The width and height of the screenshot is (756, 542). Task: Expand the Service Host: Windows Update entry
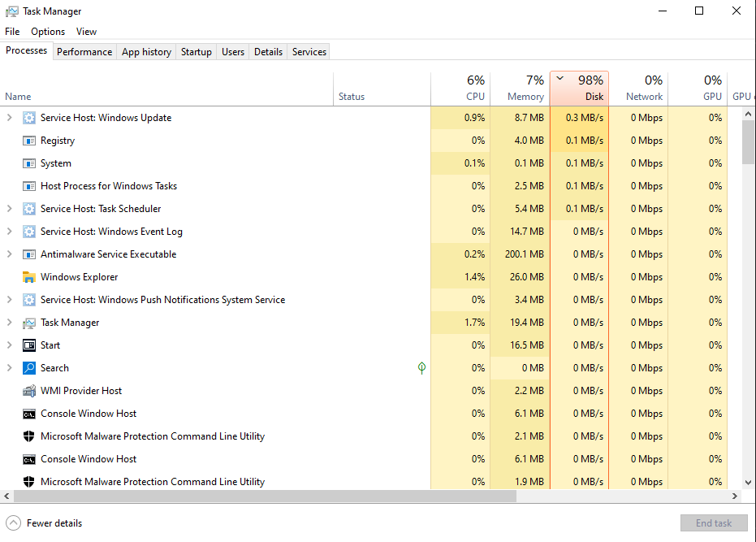pos(8,117)
